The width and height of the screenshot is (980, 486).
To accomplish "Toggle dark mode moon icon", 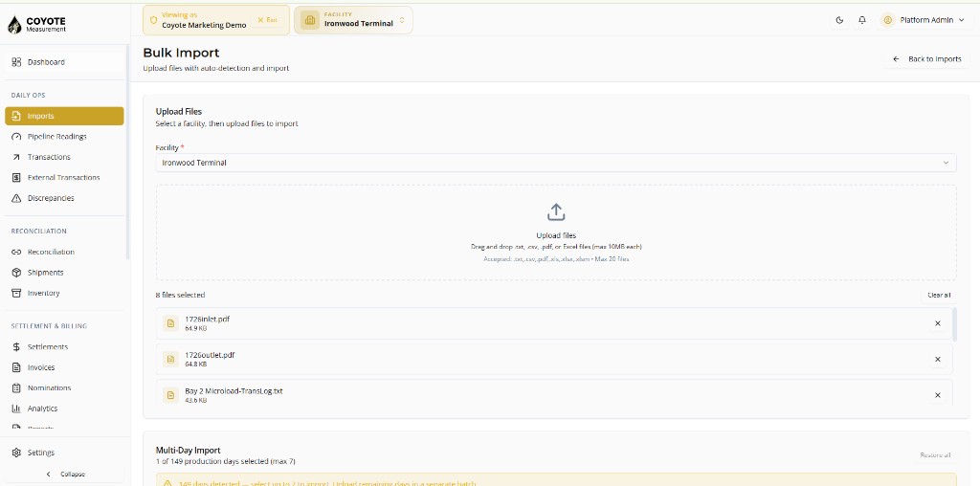I will click(x=839, y=20).
